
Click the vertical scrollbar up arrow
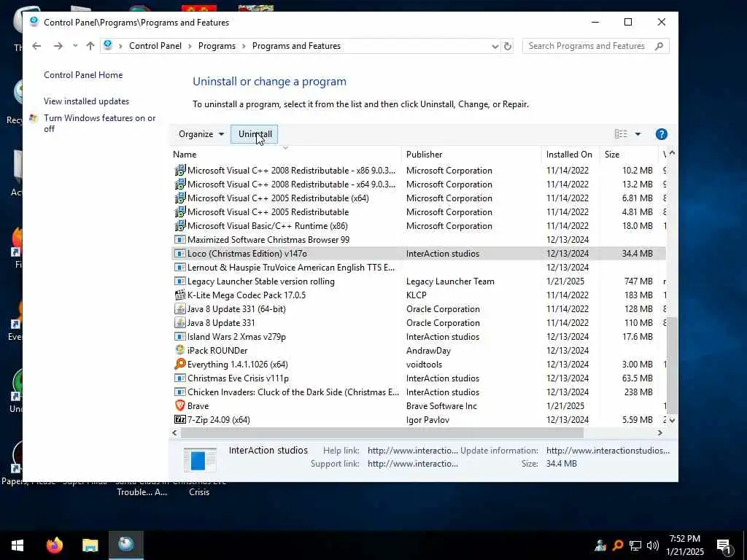(672, 153)
